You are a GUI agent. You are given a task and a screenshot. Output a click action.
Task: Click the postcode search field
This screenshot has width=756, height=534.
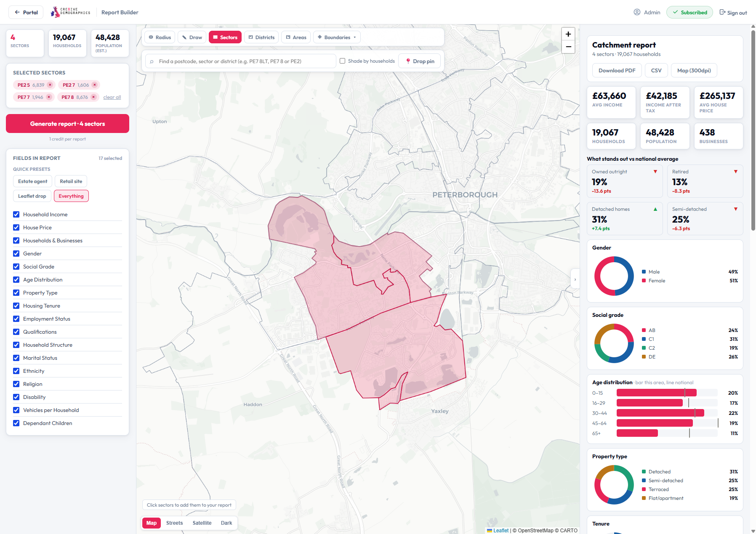pos(241,61)
